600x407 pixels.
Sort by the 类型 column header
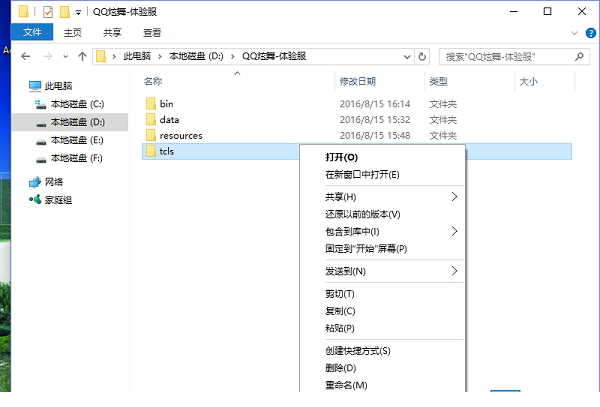click(439, 81)
